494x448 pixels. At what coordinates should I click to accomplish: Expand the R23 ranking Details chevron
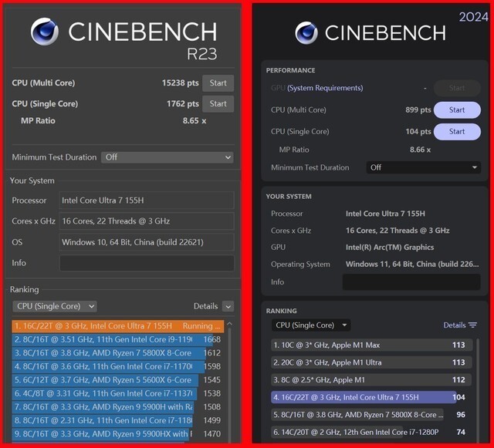point(228,307)
